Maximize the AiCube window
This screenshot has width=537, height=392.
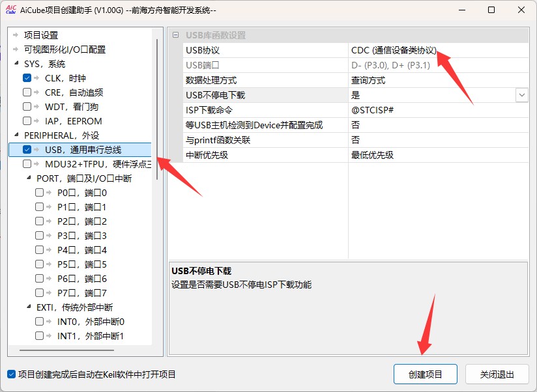pos(491,10)
